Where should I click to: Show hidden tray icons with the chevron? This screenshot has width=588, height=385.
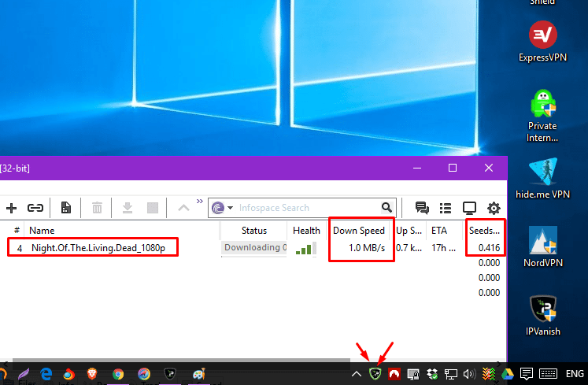[357, 374]
